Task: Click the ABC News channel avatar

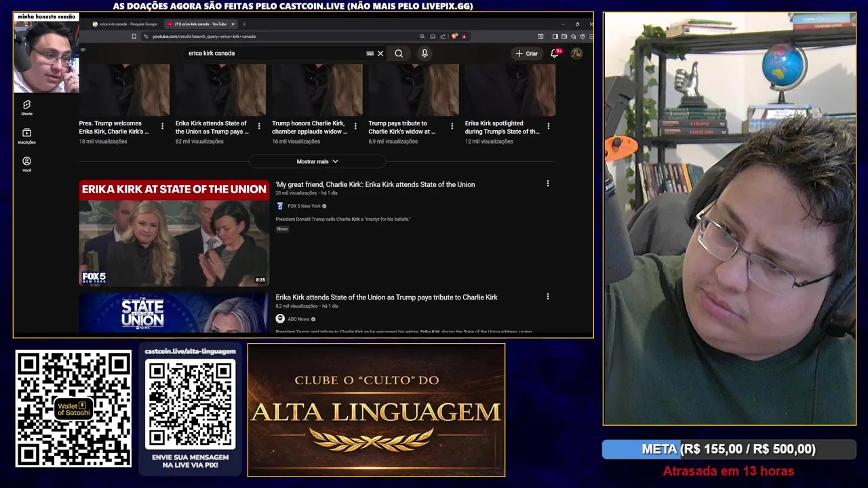Action: point(280,319)
